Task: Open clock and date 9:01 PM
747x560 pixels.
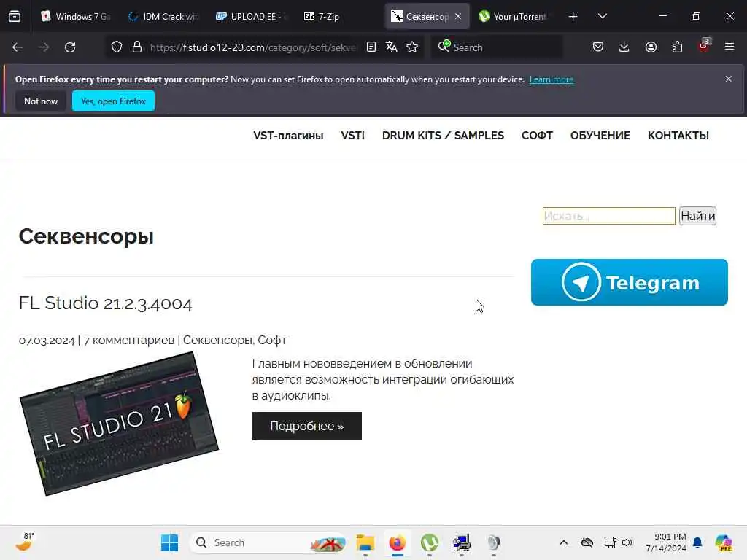Action: [666, 542]
